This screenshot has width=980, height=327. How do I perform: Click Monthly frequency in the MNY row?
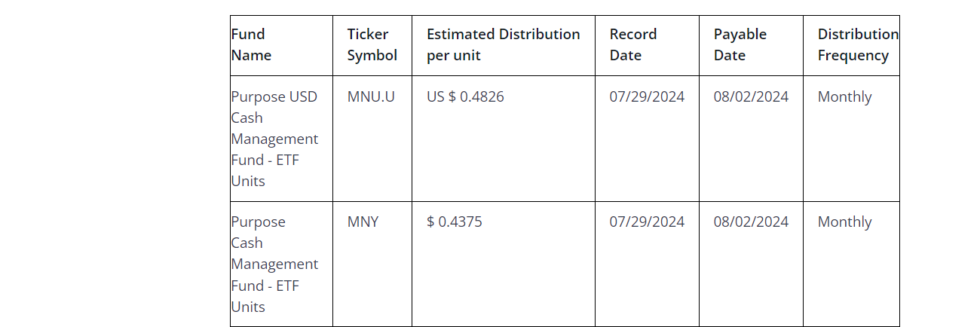coord(844,222)
